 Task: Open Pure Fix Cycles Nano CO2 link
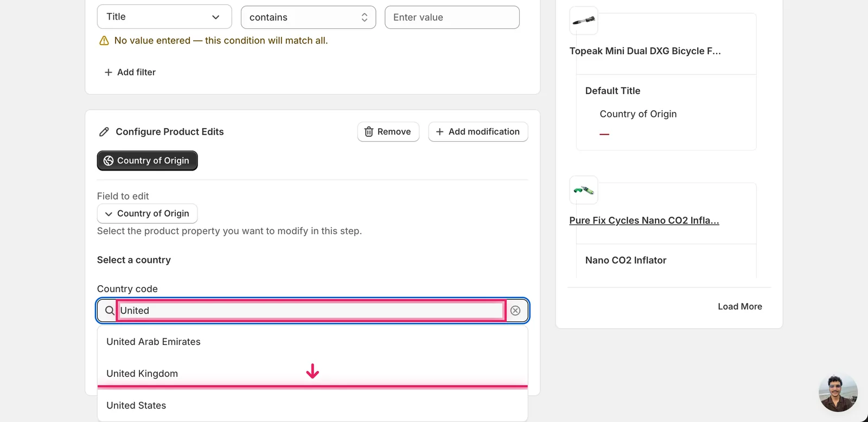point(644,221)
